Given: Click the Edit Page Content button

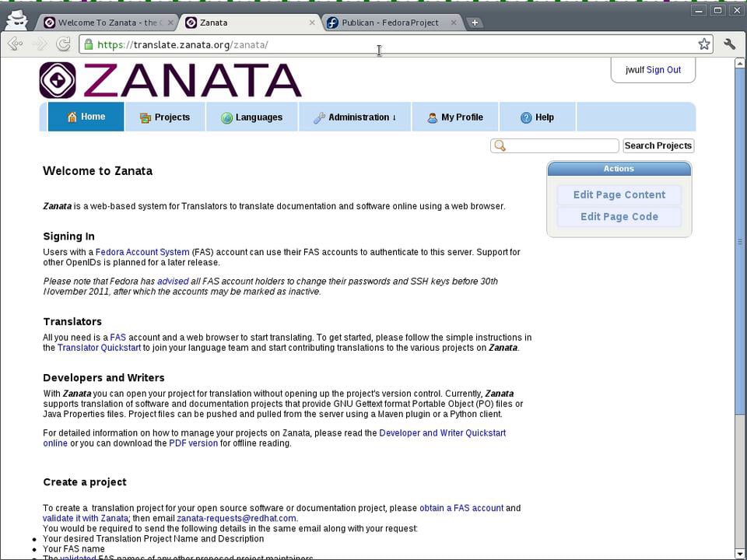Looking at the screenshot, I should pos(619,194).
